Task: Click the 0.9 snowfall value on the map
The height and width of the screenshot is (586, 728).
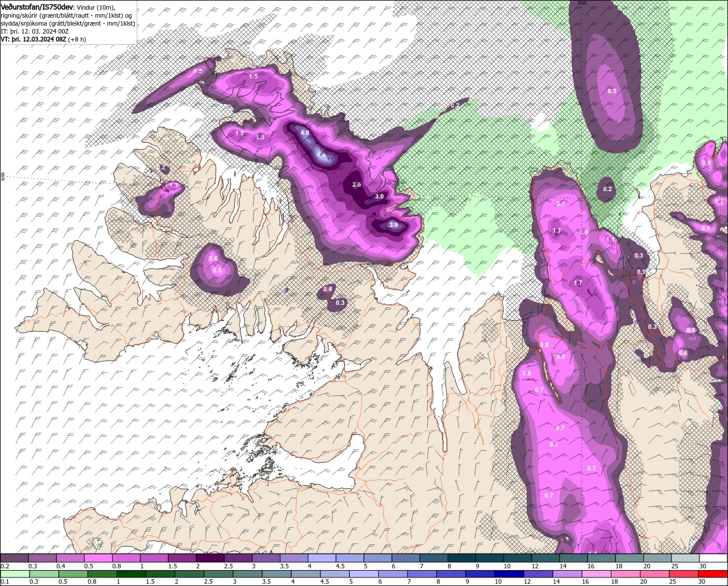Action: point(706,163)
